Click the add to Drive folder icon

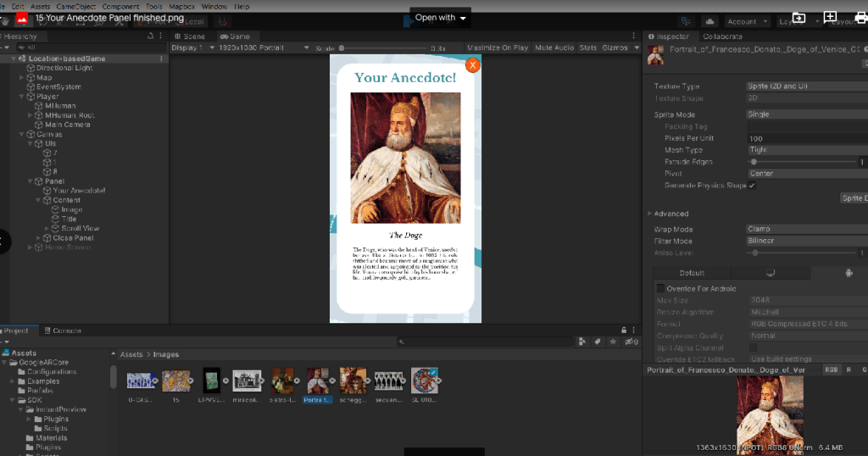coord(798,18)
